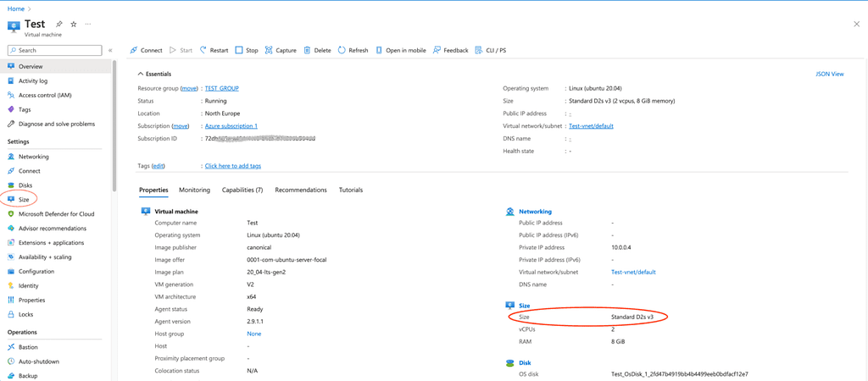This screenshot has width=868, height=381.
Task: Switch to the Monitoring tab
Action: click(x=194, y=190)
